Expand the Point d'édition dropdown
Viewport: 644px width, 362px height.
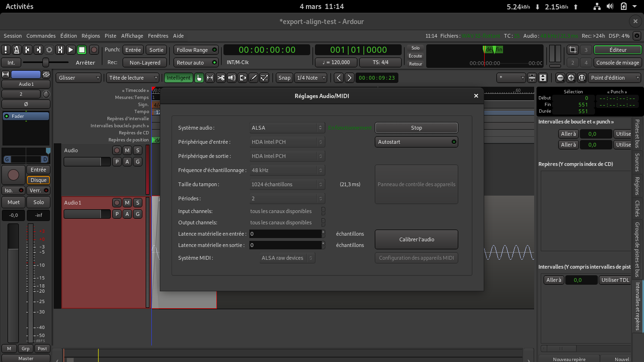tap(615, 78)
